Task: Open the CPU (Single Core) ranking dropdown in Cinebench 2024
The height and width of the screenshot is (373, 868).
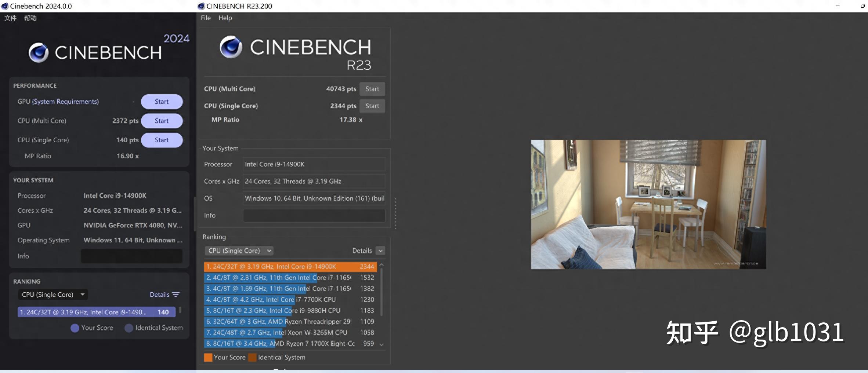Action: pyautogui.click(x=53, y=295)
